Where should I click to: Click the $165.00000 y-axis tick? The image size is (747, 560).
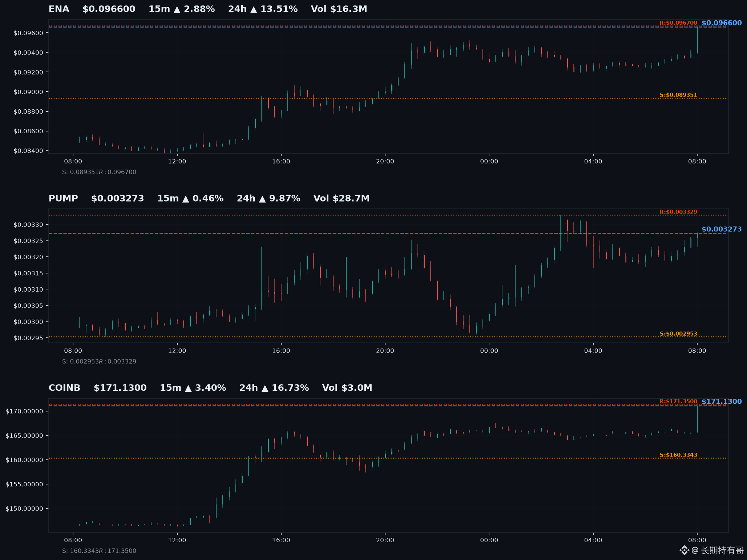pyautogui.click(x=24, y=436)
